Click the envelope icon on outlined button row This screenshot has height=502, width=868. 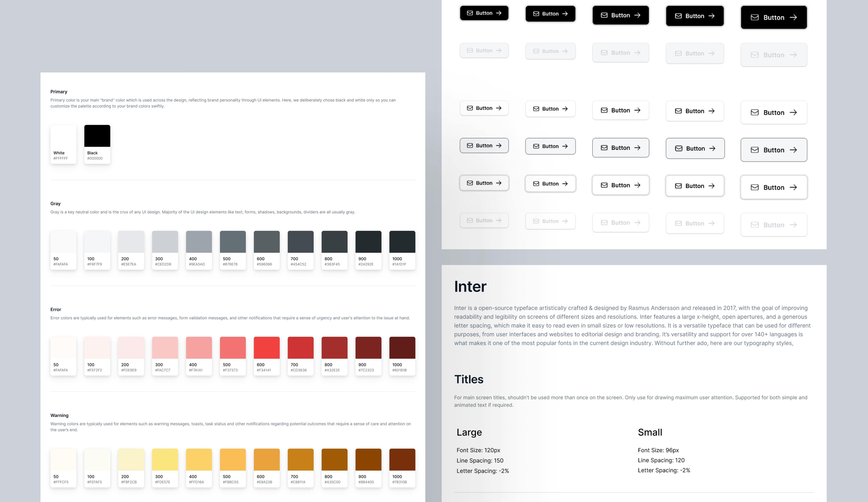[470, 145]
